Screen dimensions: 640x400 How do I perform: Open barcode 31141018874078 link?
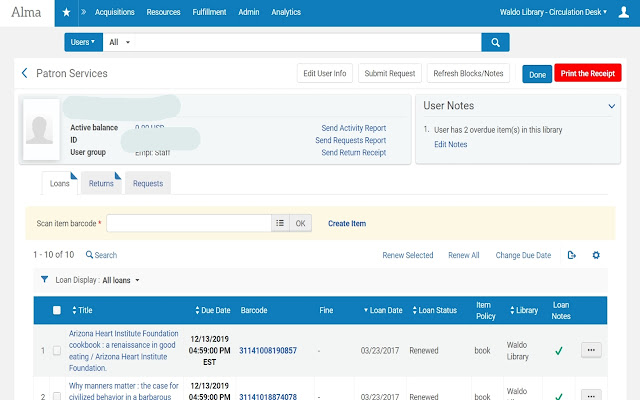(268, 396)
